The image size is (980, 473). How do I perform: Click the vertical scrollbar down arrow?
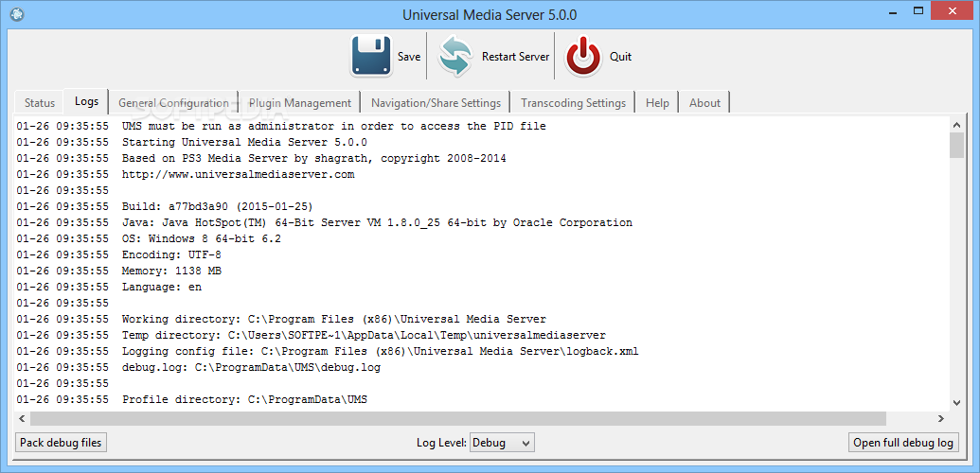pyautogui.click(x=956, y=403)
